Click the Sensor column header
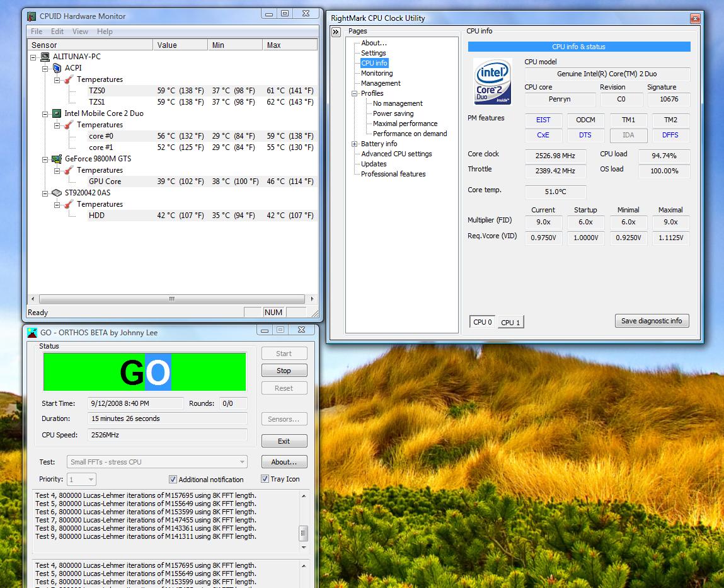This screenshot has height=588, width=724. (x=90, y=45)
